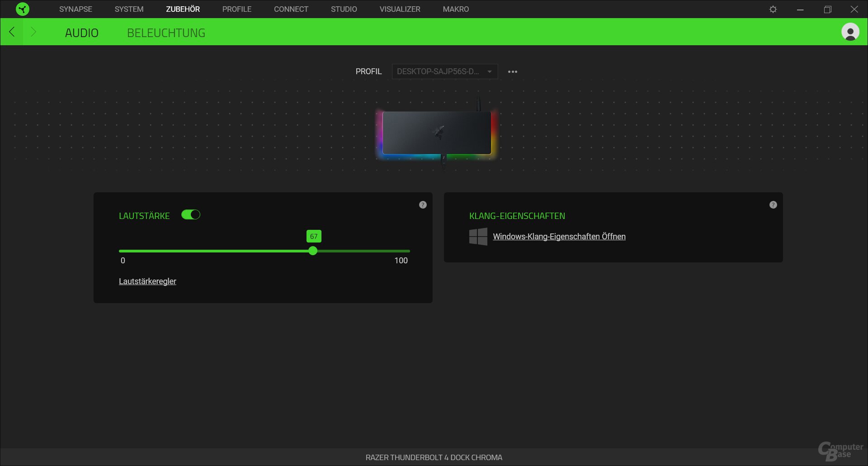Open Windows-Klang-Eigenschaften Öffnen link
The image size is (868, 466).
(x=559, y=237)
